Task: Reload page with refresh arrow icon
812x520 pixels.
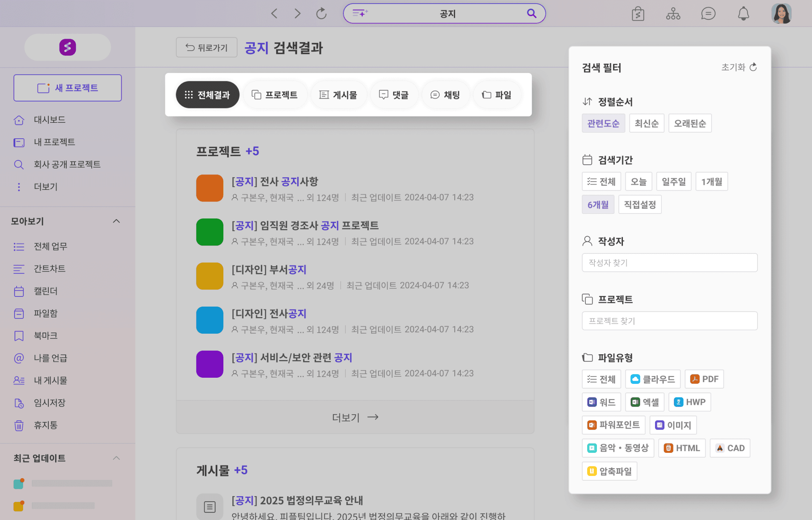Action: [321, 14]
